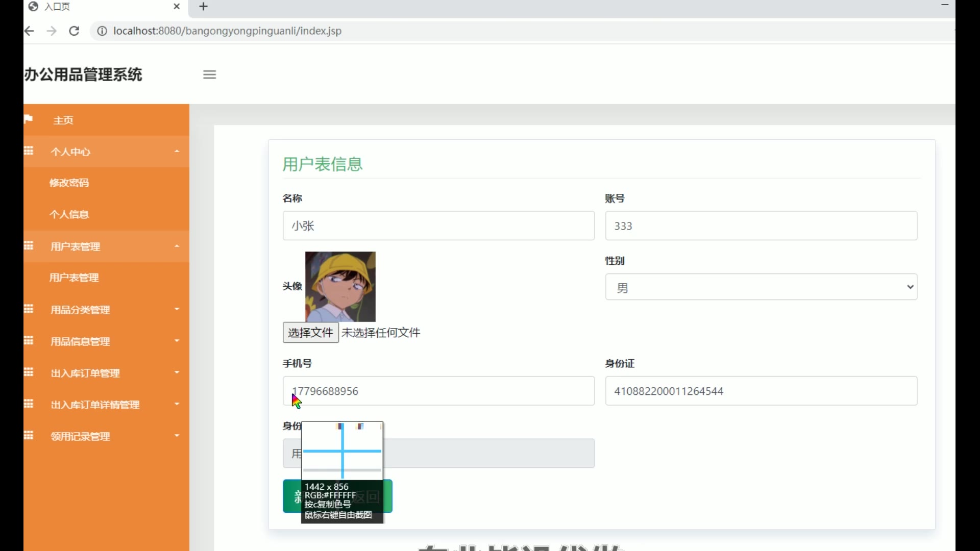
Task: Open the 性别 dropdown showing 男
Action: coord(761,287)
